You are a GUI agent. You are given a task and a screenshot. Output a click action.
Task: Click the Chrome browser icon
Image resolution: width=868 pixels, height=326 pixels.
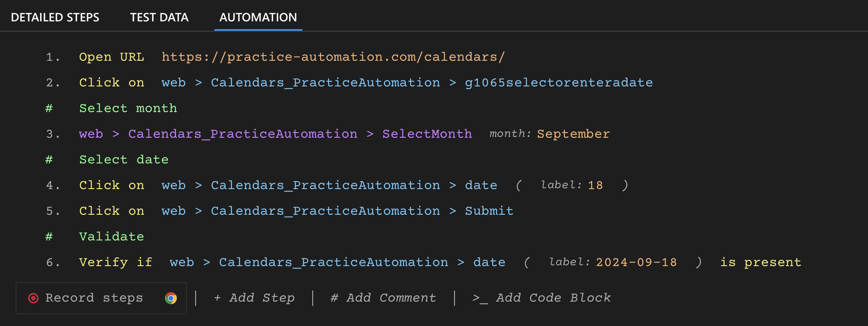(171, 298)
